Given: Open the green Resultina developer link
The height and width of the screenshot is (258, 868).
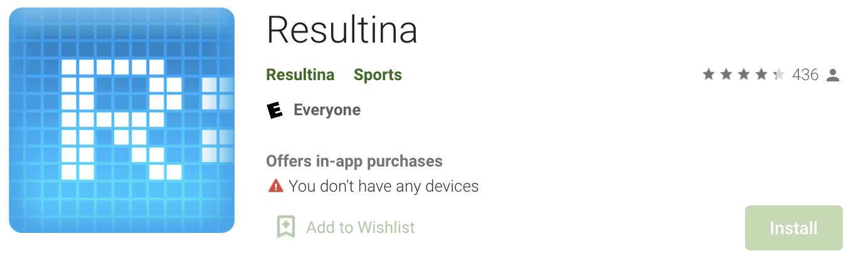Looking at the screenshot, I should [x=300, y=75].
